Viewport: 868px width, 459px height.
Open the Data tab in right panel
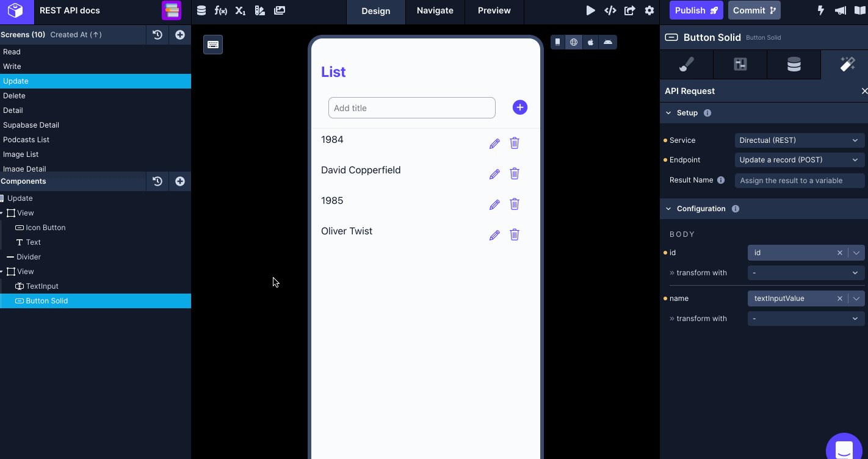pos(794,64)
